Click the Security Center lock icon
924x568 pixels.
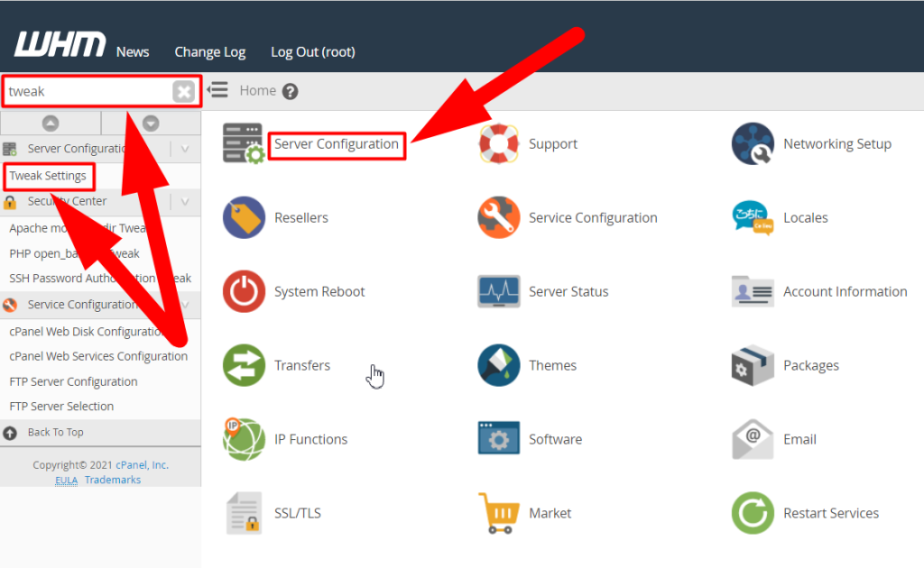[x=10, y=203]
